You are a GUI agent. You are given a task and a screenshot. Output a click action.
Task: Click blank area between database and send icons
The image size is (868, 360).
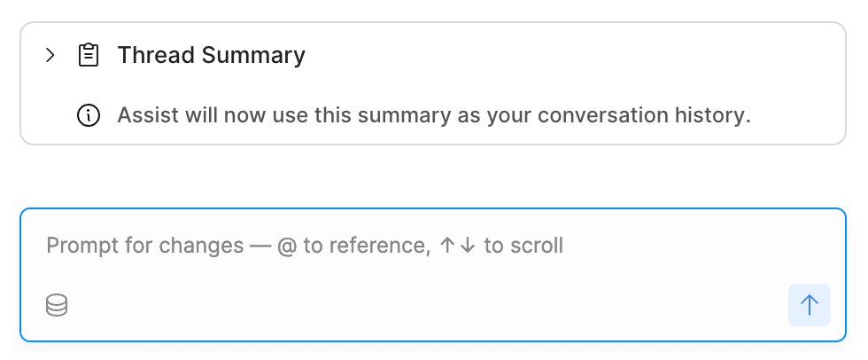pyautogui.click(x=425, y=306)
